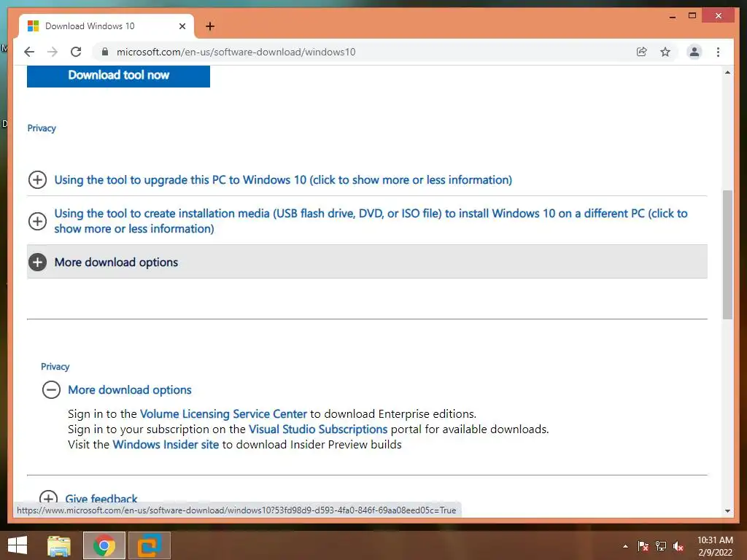The height and width of the screenshot is (560, 747).
Task: Open Visual Studio Subscriptions link
Action: click(x=318, y=429)
